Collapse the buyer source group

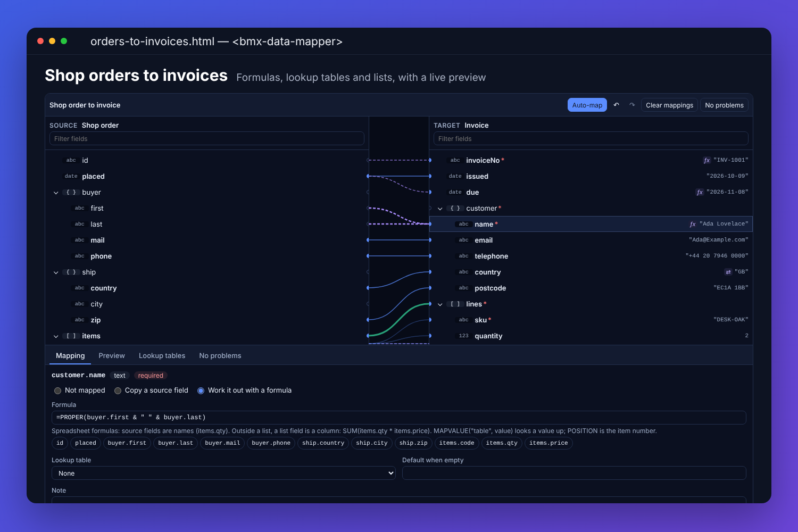pos(56,193)
